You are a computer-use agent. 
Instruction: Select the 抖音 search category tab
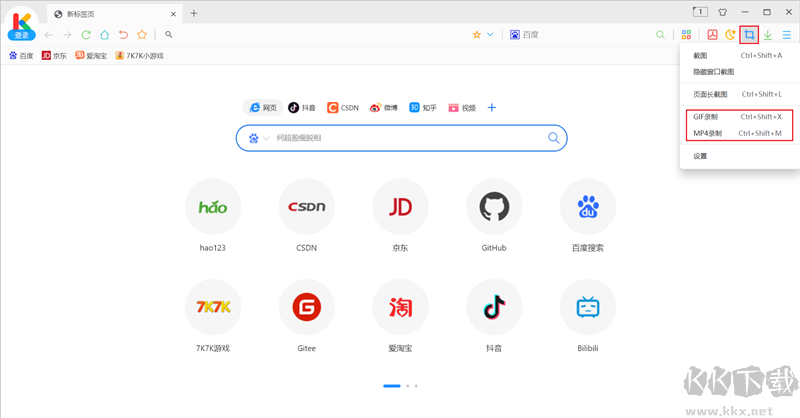[x=302, y=108]
